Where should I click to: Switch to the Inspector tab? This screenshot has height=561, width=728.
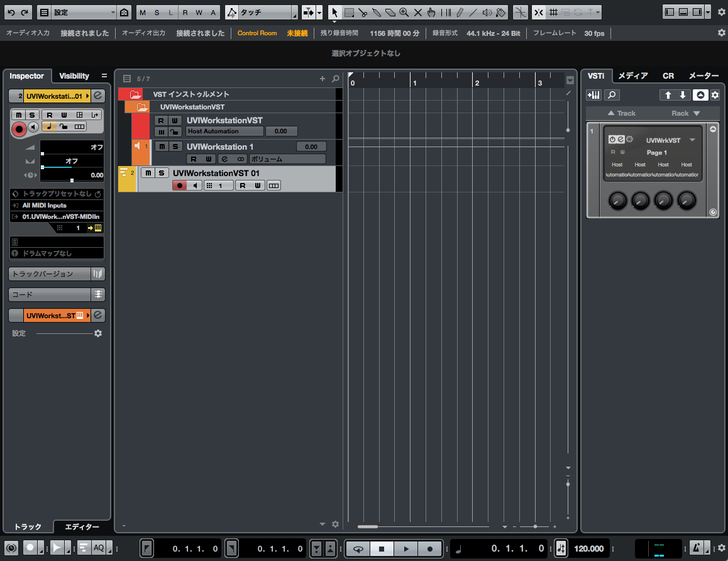click(x=26, y=75)
